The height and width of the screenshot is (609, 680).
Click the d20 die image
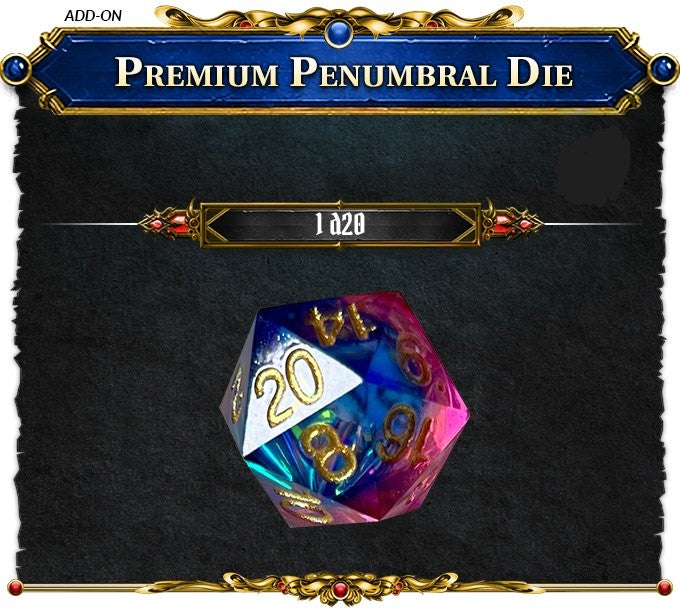tap(345, 408)
